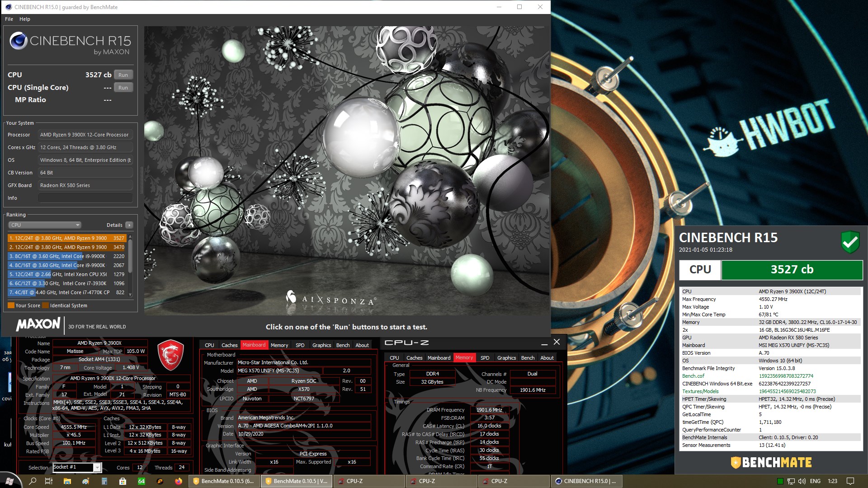This screenshot has height=488, width=868.
Task: Switch to CPU tab in memory-timings CPU-Z window
Action: click(x=395, y=358)
